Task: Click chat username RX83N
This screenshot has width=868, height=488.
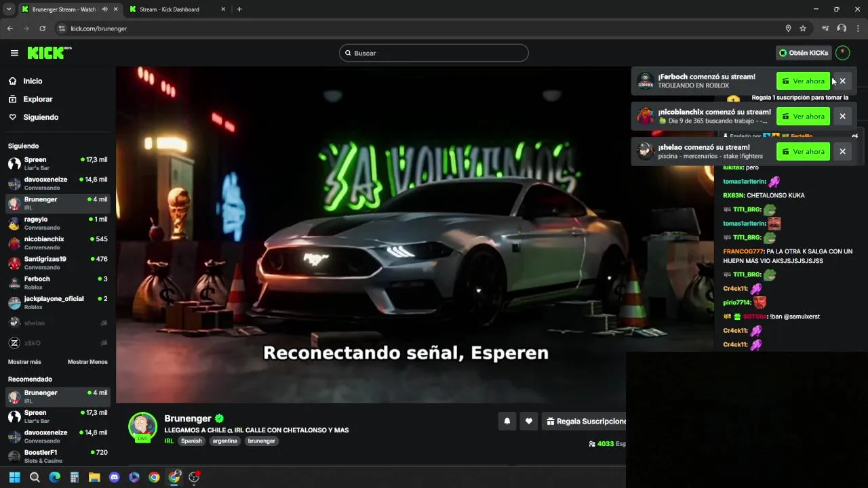Action: pyautogui.click(x=734, y=195)
